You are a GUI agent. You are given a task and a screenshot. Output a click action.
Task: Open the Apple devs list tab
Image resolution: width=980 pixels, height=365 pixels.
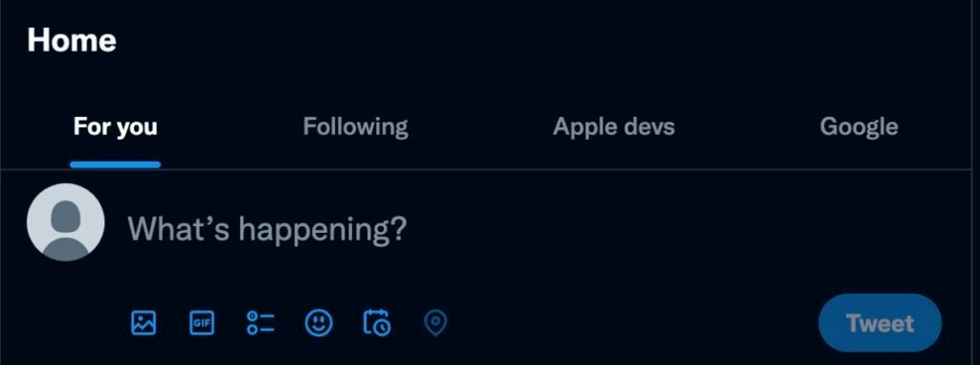tap(613, 127)
